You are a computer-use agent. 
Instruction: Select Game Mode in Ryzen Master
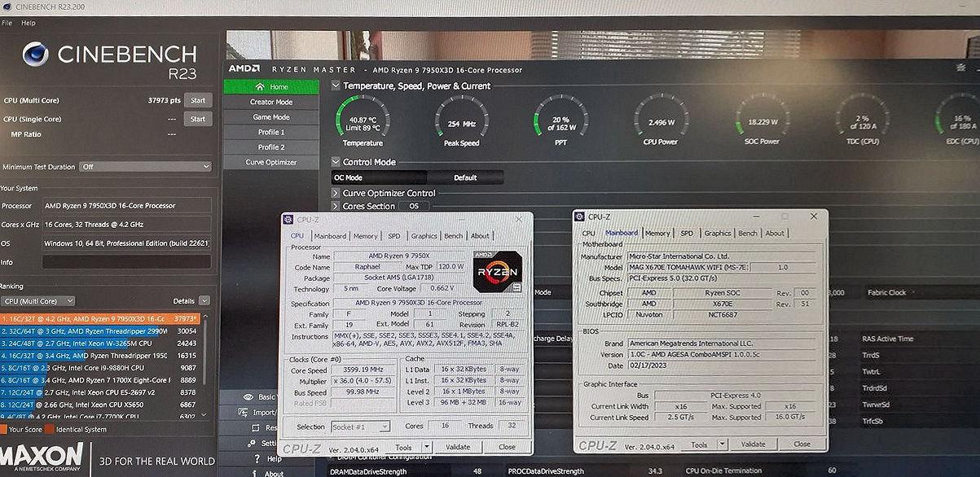pos(271,117)
